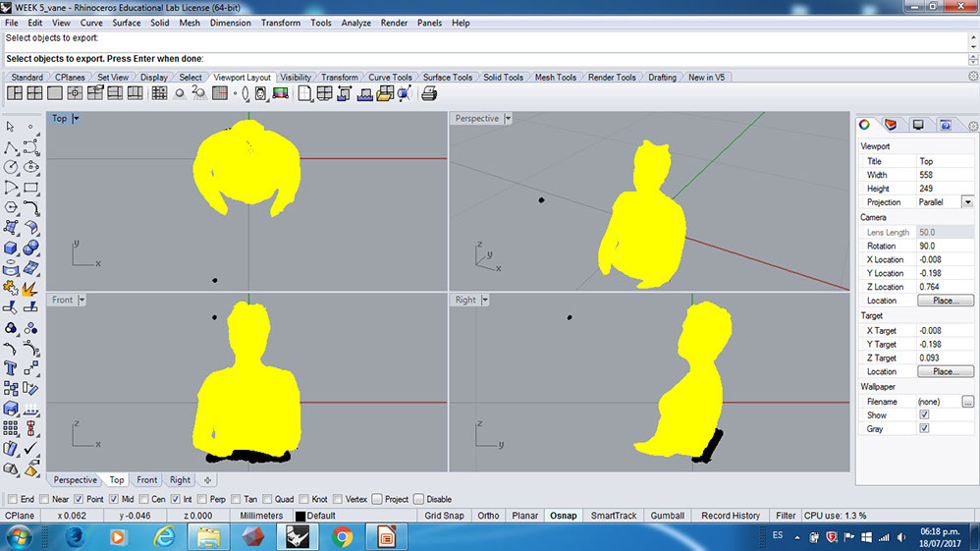This screenshot has width=980, height=551.
Task: Select the Rectangular Array tool
Action: (x=11, y=428)
